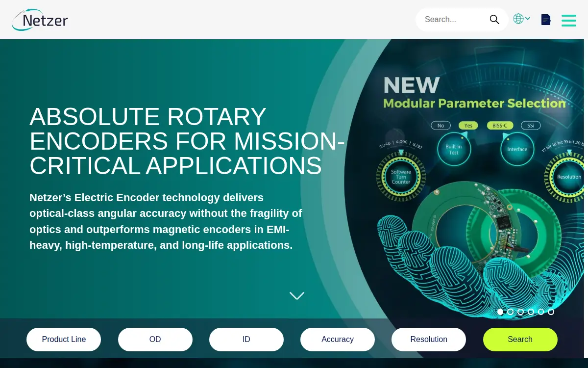Click the Software Turn Counter dial
Viewport: 588px width, 368px height.
point(401,177)
